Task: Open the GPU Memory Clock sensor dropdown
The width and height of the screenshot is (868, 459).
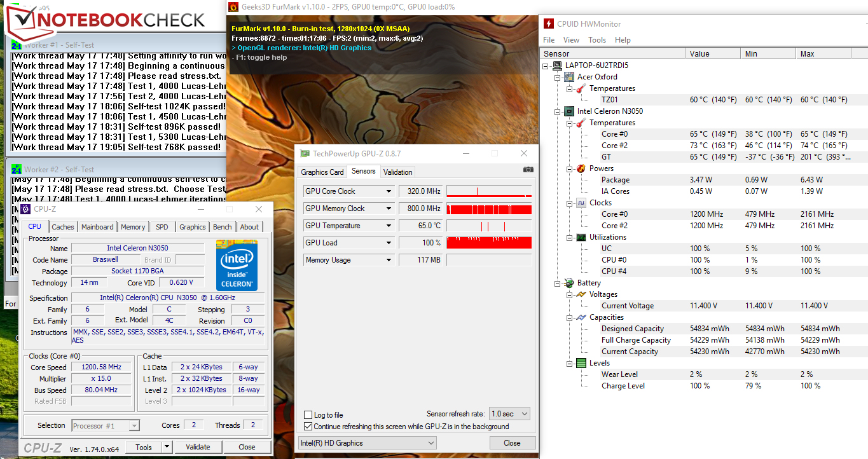Action: (x=389, y=209)
